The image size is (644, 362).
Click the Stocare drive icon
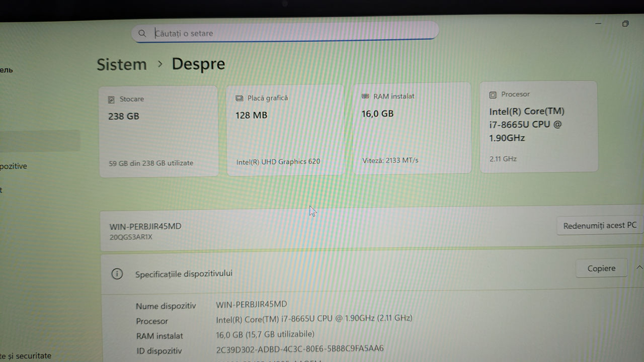(x=111, y=100)
